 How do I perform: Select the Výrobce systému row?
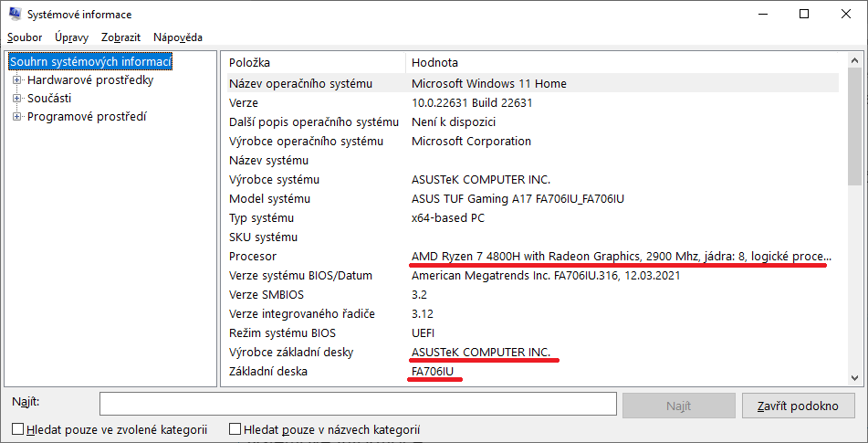[x=532, y=179]
